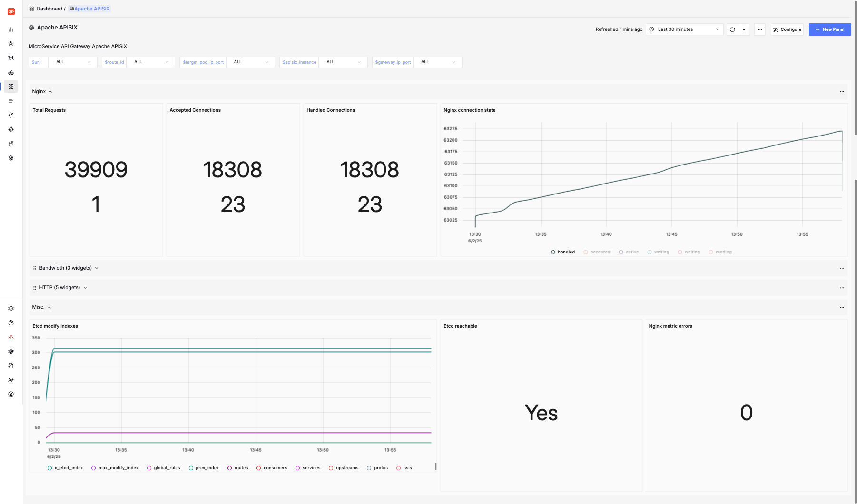Viewport: 857px width, 504px height.
Task: Open Configure for this dashboard
Action: 787,29
